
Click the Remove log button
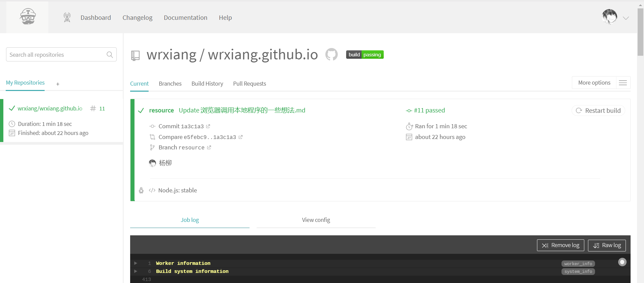560,245
